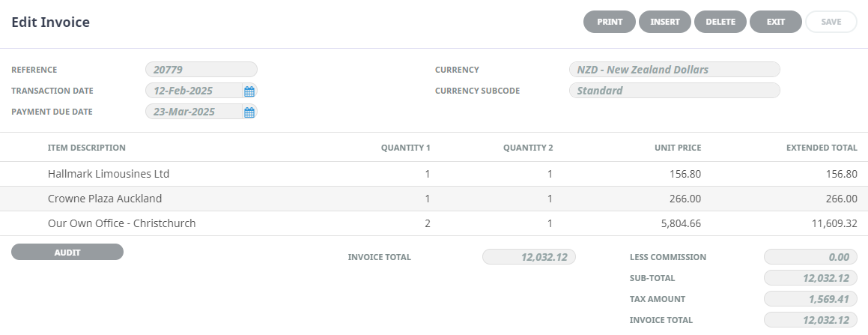Click the Tax Amount field

[x=810, y=299]
